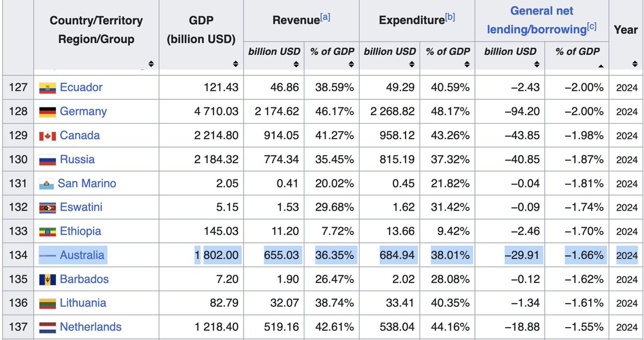
Task: Click the Netherlands flag icon
Action: (48, 327)
